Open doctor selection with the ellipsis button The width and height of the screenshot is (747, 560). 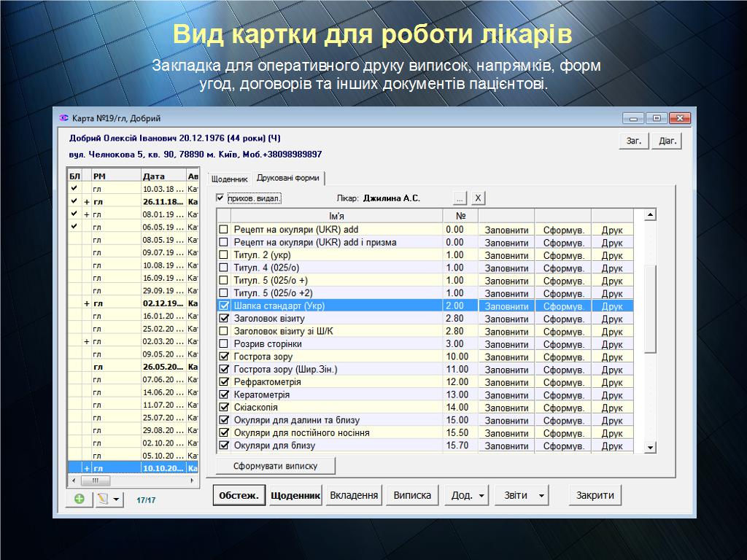pyautogui.click(x=460, y=198)
